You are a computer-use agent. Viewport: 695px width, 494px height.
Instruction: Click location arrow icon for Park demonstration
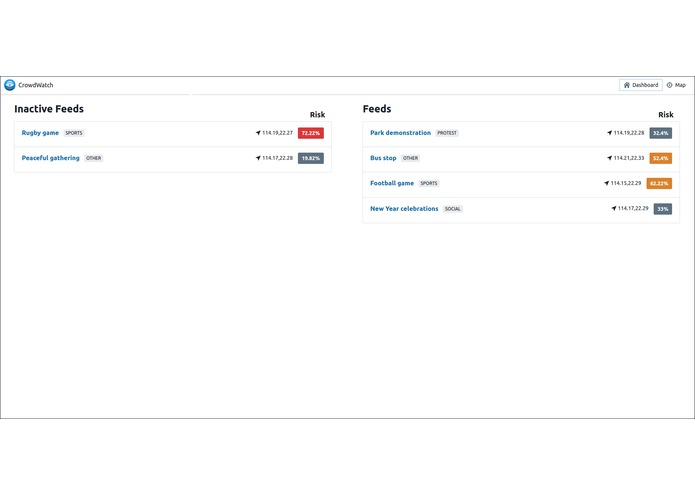(609, 133)
